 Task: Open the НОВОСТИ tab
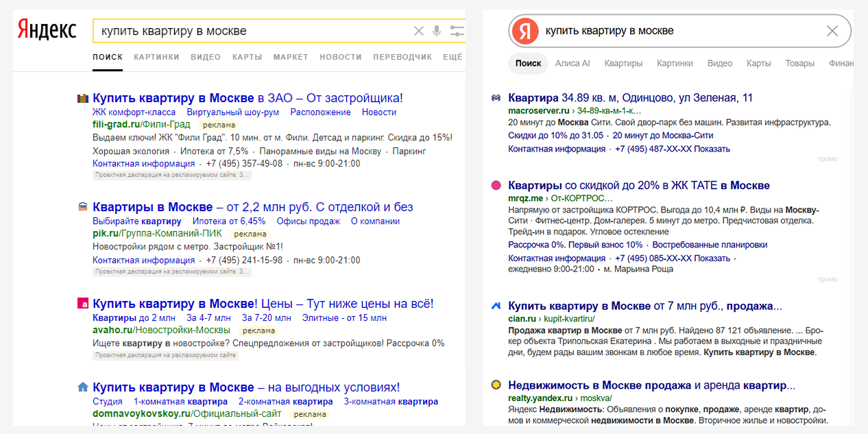click(341, 57)
